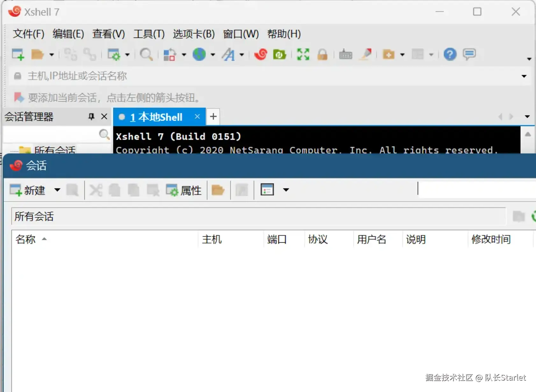Open sessions folder icon in main toolbar
The width and height of the screenshot is (536, 392).
click(38, 54)
